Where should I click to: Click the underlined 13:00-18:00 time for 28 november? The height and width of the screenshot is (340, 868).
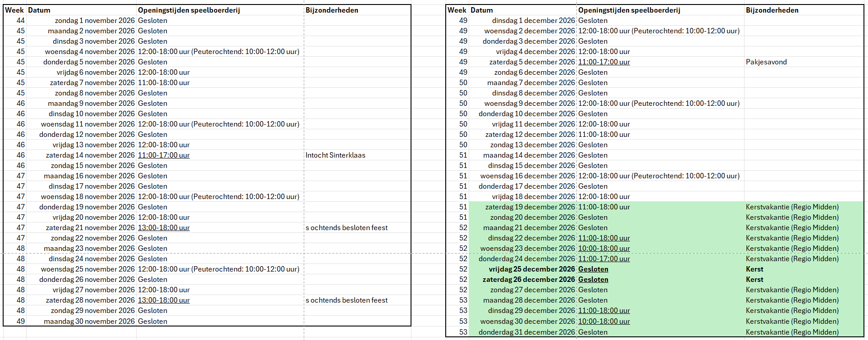[x=164, y=300]
